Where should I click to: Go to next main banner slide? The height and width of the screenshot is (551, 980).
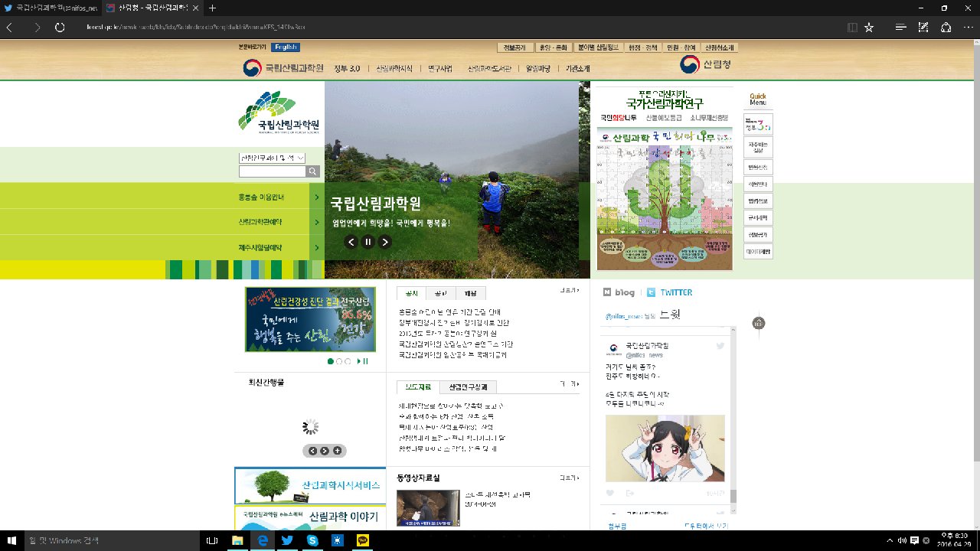pyautogui.click(x=385, y=242)
